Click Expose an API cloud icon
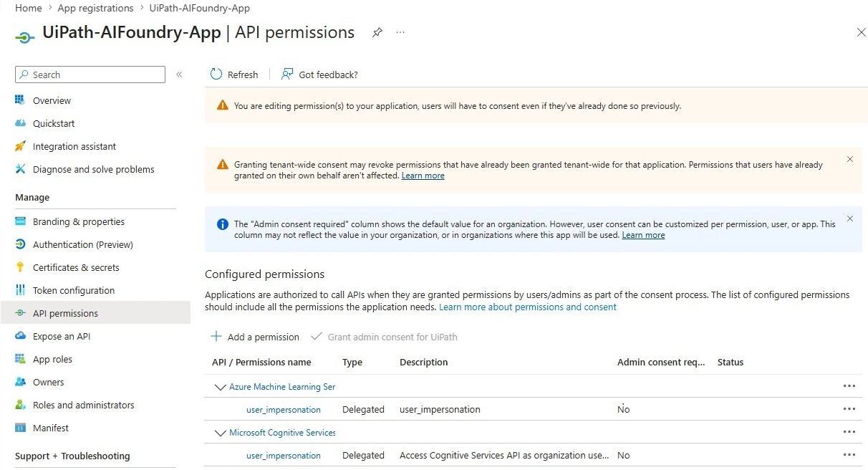868x470 pixels. 20,336
